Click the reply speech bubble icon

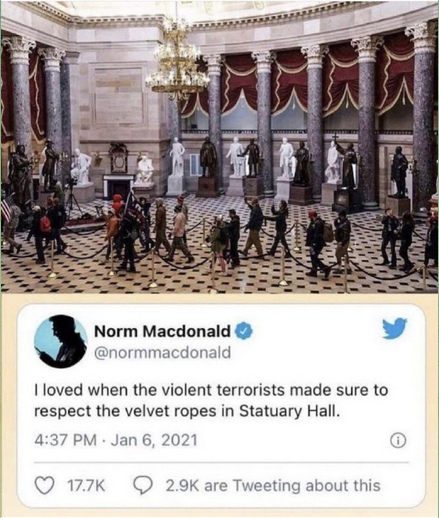[x=143, y=485]
